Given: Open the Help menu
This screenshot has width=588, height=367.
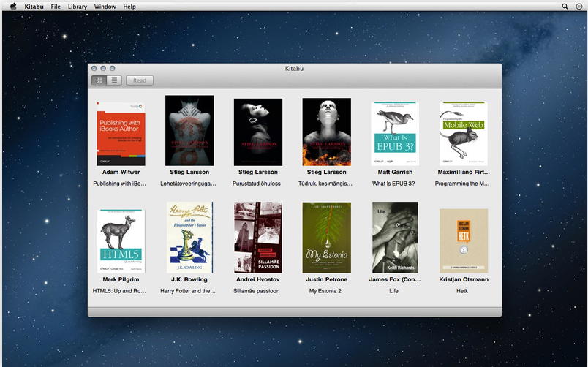Looking at the screenshot, I should 129,7.
